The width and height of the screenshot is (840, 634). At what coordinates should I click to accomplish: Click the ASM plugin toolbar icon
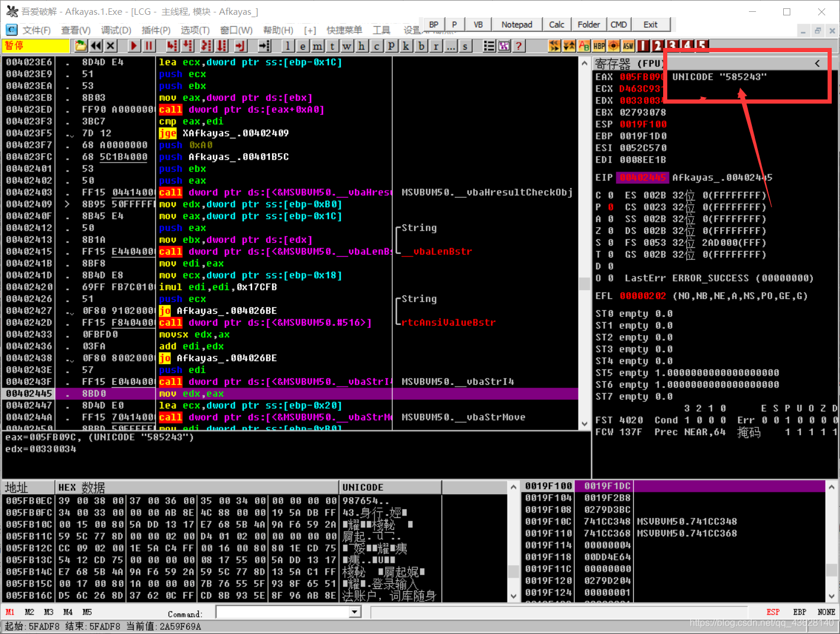(628, 46)
